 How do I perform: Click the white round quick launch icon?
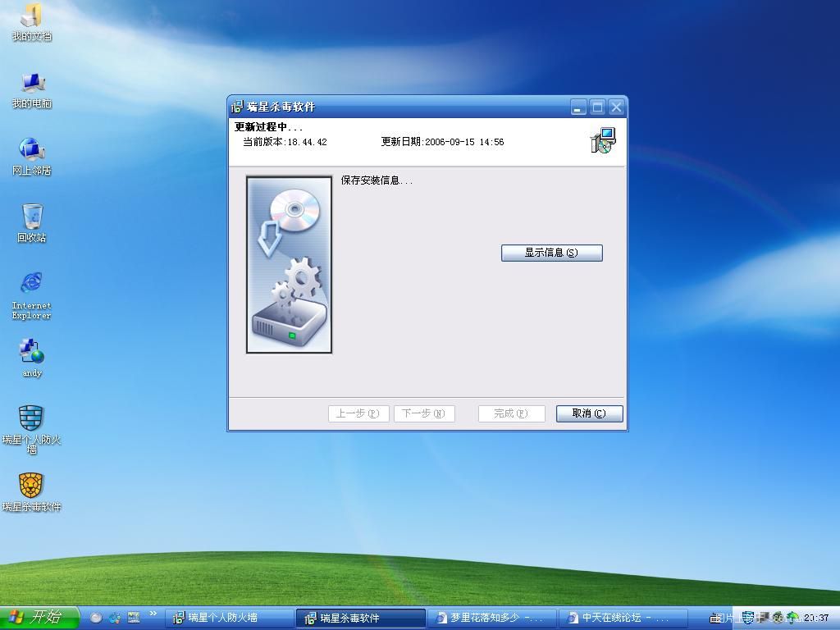coord(96,618)
